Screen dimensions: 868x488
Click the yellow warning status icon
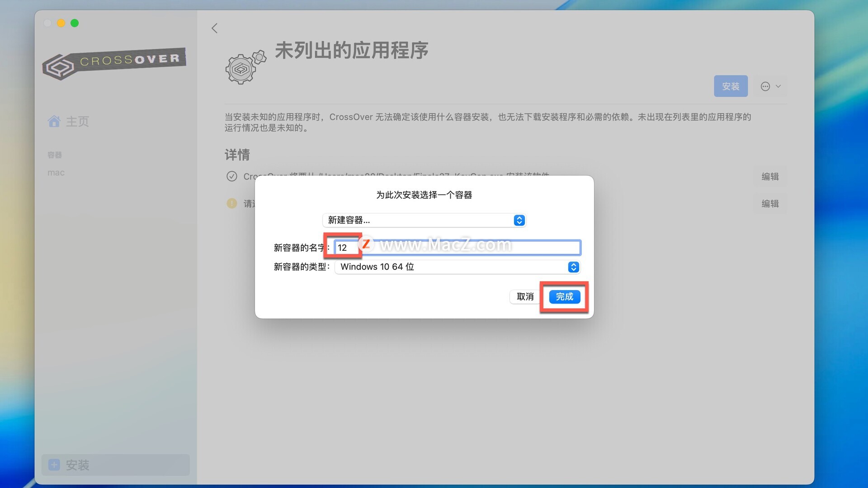231,203
